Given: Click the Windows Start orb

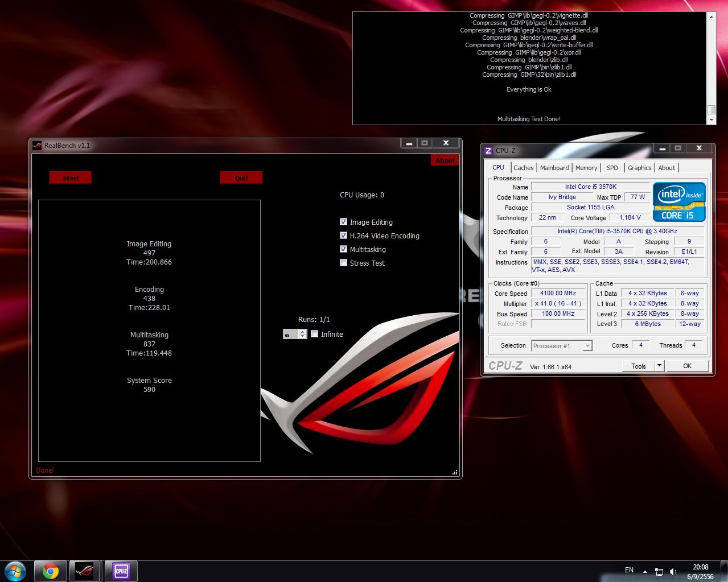Looking at the screenshot, I should point(15,571).
